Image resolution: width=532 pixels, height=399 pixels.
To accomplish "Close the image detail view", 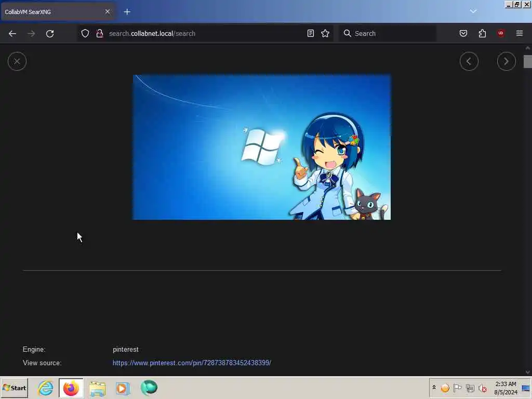I will pyautogui.click(x=17, y=61).
